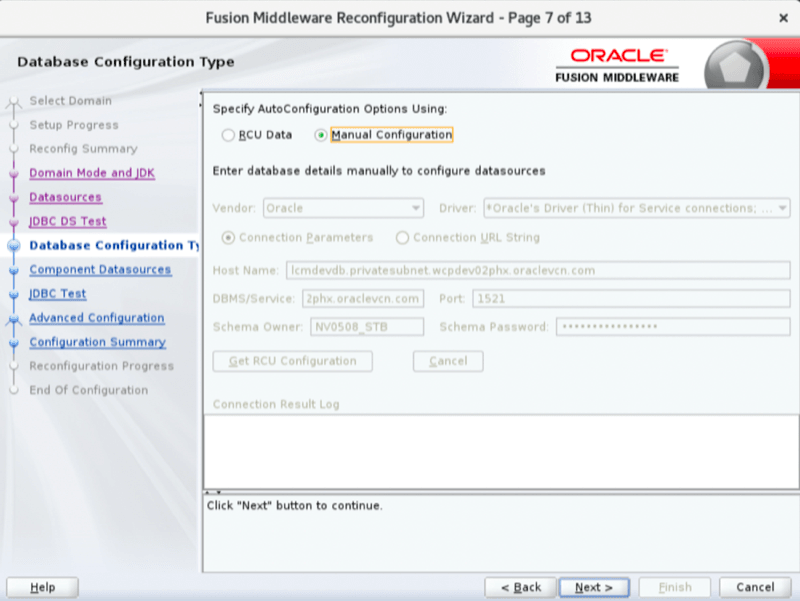Click the Get RCU Configuration button
Screen dimensions: 800x601
[x=292, y=361]
